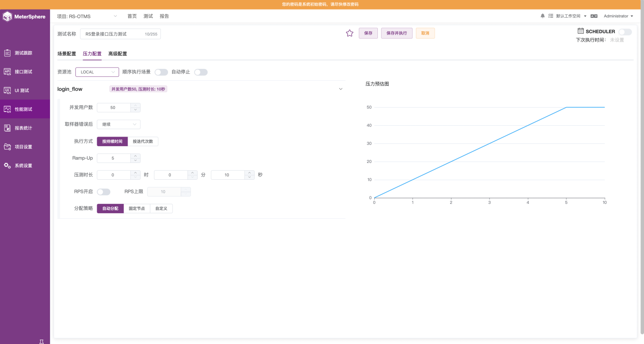This screenshot has height=344, width=644.
Task: Turn on the RPS开启 switch
Action: (x=104, y=192)
